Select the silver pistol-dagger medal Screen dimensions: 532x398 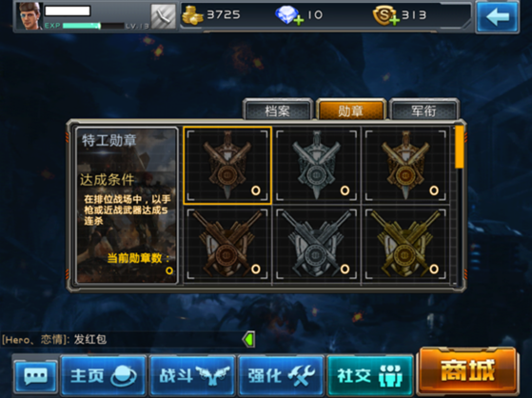[x=317, y=166]
